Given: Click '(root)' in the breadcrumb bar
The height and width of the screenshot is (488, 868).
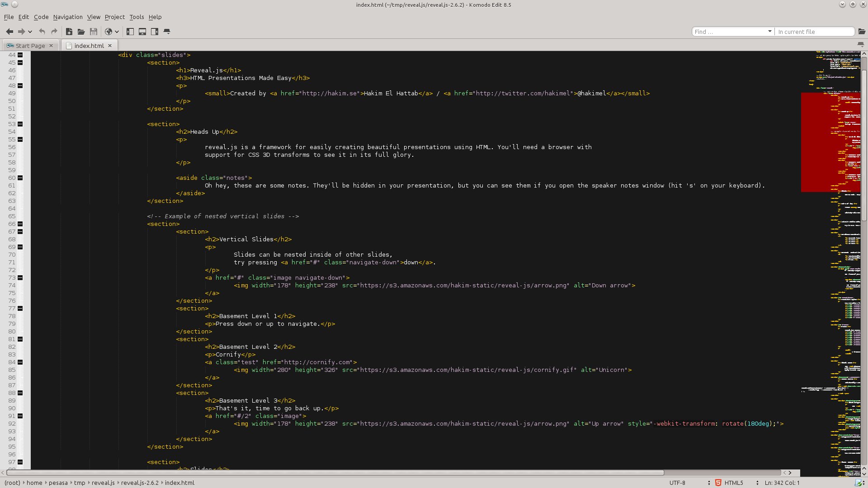Looking at the screenshot, I should 12,483.
